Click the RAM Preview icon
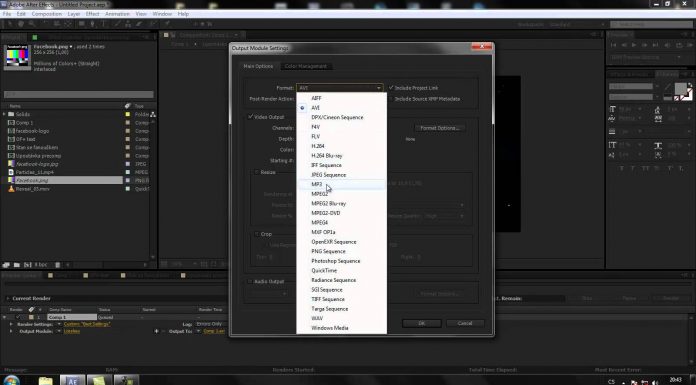 tap(690, 45)
